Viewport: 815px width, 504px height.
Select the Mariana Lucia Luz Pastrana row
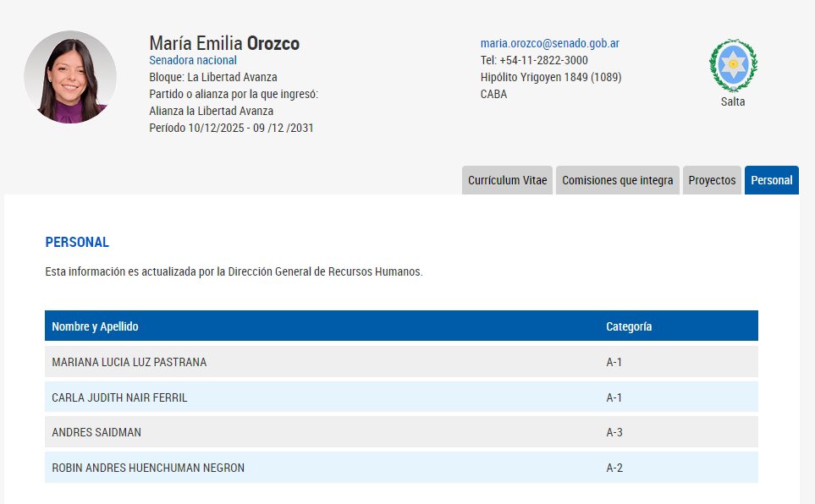coord(129,362)
